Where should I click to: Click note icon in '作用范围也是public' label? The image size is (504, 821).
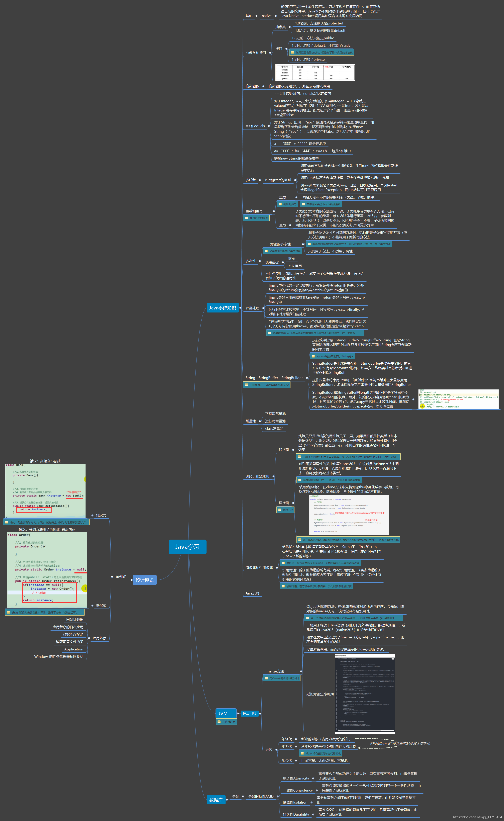(292, 52)
